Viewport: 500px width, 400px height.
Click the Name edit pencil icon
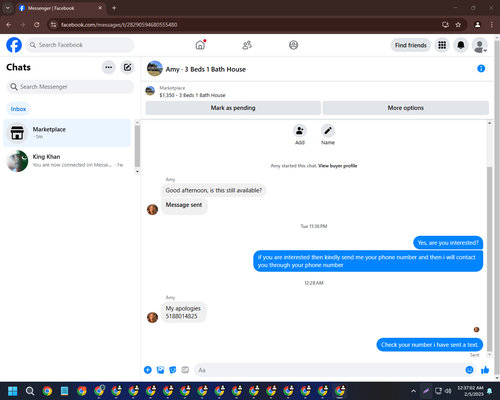328,131
